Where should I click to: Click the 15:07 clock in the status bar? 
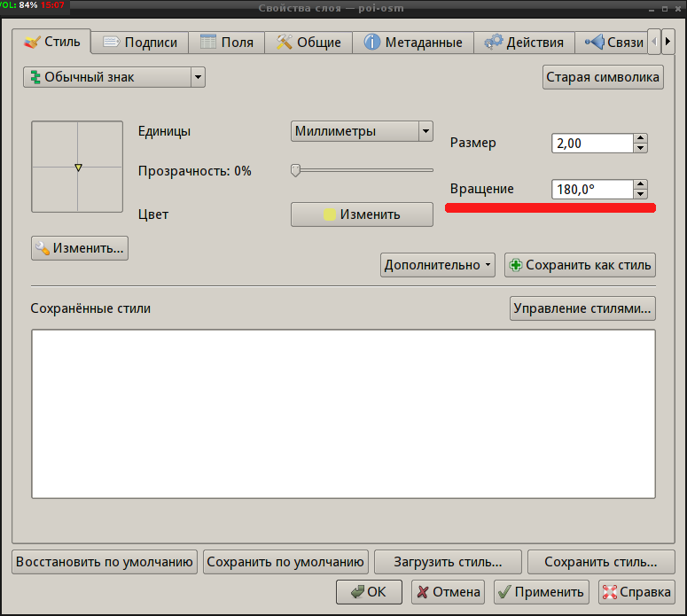[x=52, y=5]
